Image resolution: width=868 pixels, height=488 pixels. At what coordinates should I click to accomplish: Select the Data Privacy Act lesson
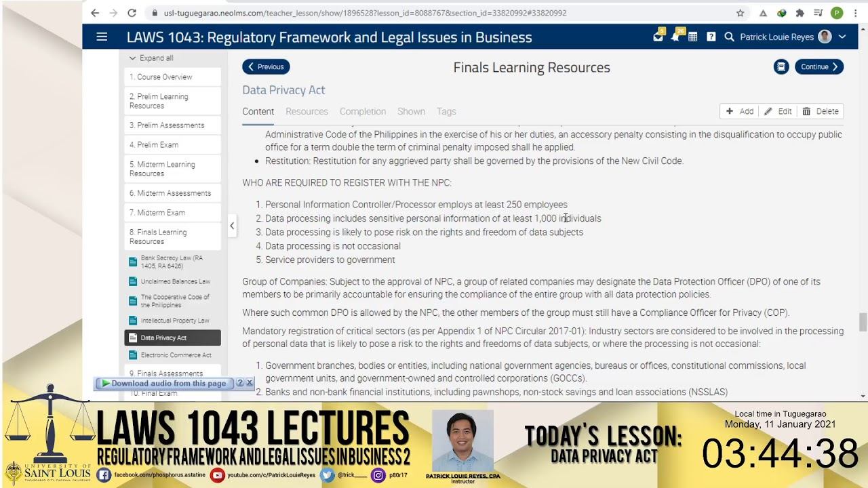tap(172, 338)
